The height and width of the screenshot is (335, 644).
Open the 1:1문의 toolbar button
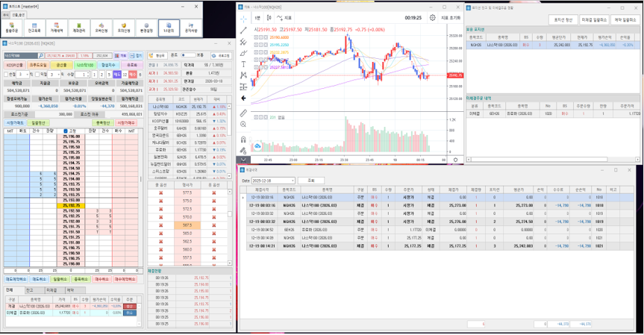point(168,31)
